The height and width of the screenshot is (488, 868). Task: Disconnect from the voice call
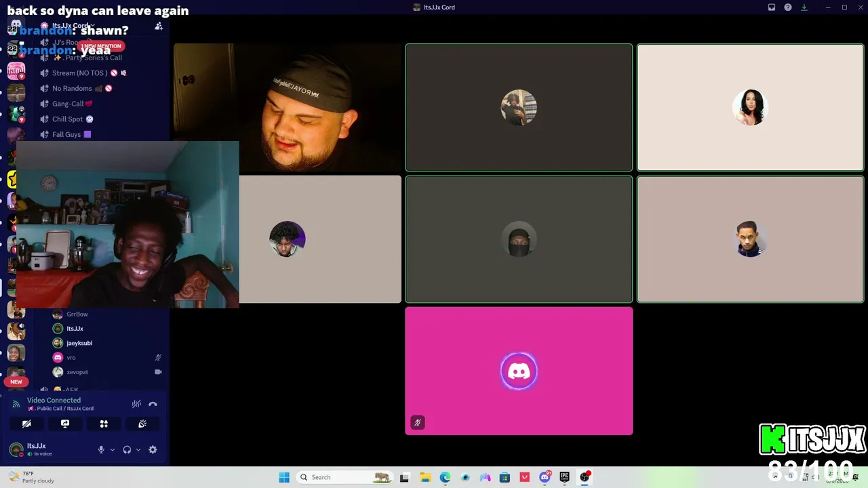pyautogui.click(x=153, y=404)
